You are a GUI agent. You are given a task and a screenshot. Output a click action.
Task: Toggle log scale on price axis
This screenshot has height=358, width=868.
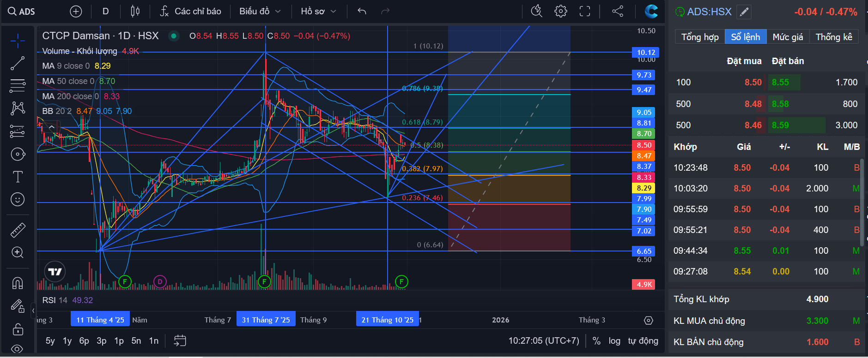(614, 341)
